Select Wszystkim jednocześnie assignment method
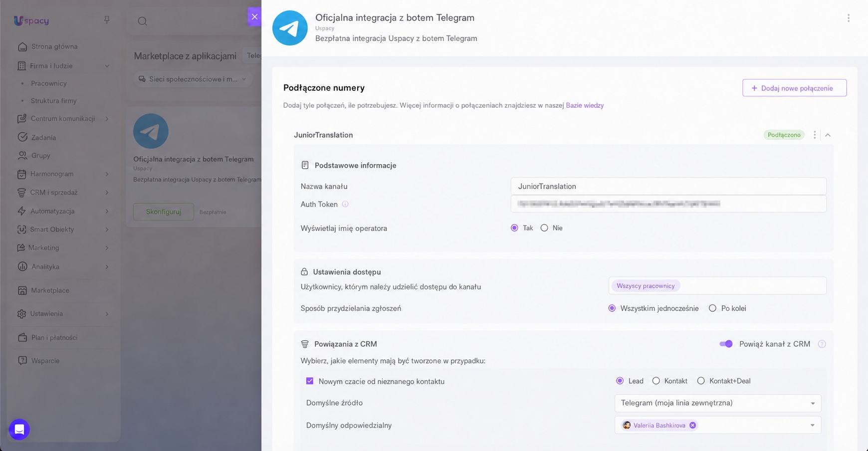868x451 pixels. pyautogui.click(x=612, y=308)
